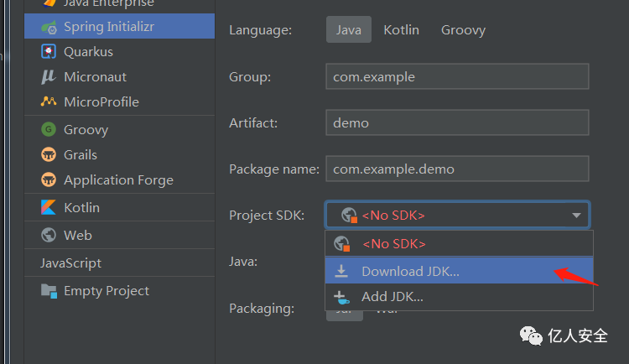The width and height of the screenshot is (629, 364).
Task: Click the MicroProfile icon
Action: (x=49, y=101)
